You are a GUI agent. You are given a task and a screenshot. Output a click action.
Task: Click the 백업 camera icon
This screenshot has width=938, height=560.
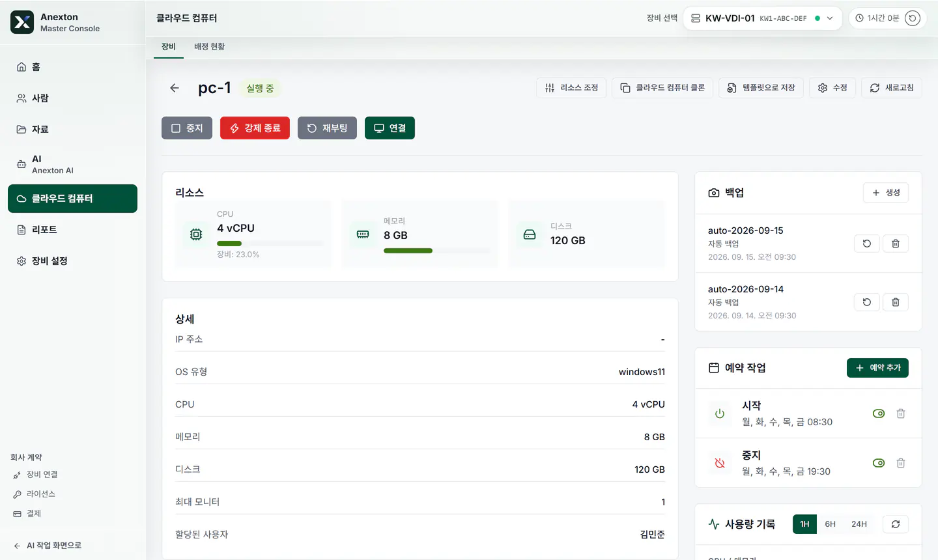pyautogui.click(x=714, y=193)
